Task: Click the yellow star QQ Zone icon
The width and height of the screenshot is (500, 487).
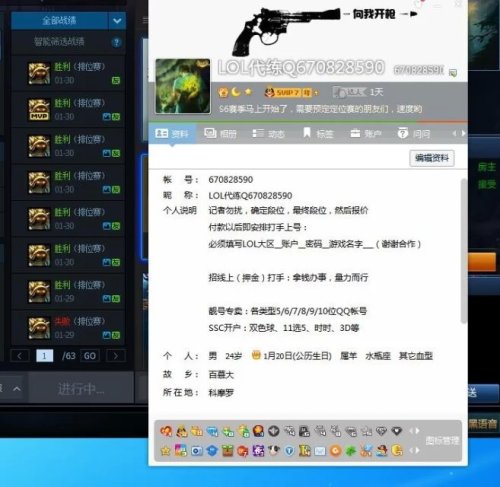Action: [x=166, y=451]
